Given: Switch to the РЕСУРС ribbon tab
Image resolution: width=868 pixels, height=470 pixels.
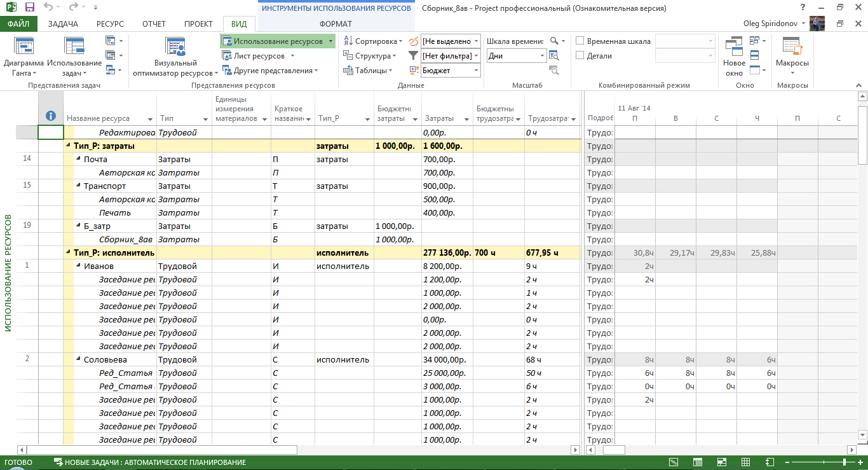Looking at the screenshot, I should click(x=110, y=24).
